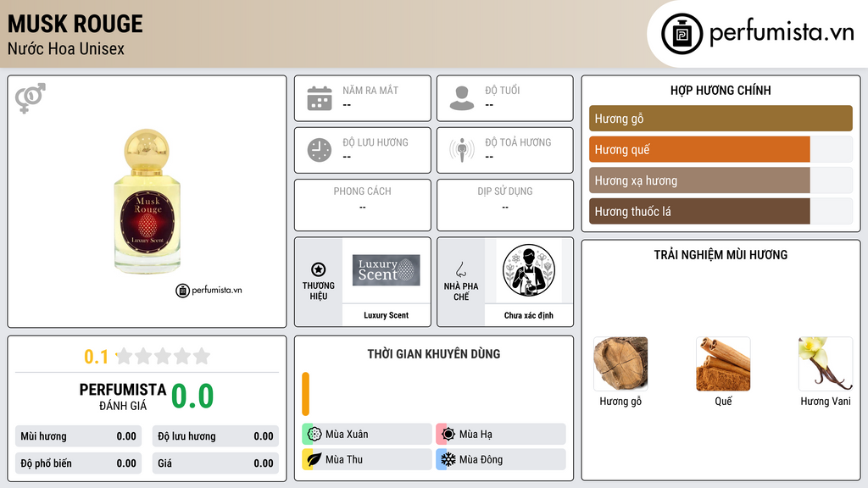Click the MUSK ROUGE title
The image size is (868, 488).
[x=75, y=25]
